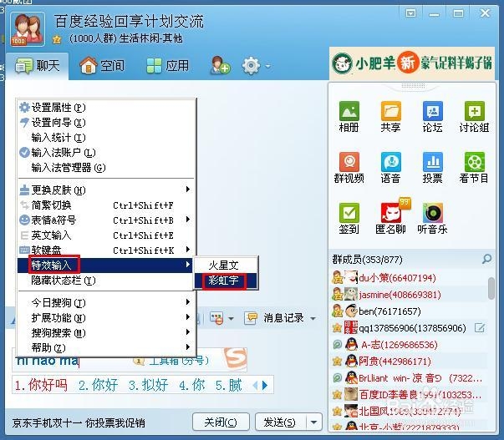Start 群视频 group video
This screenshot has width=504, height=440.
[x=349, y=168]
